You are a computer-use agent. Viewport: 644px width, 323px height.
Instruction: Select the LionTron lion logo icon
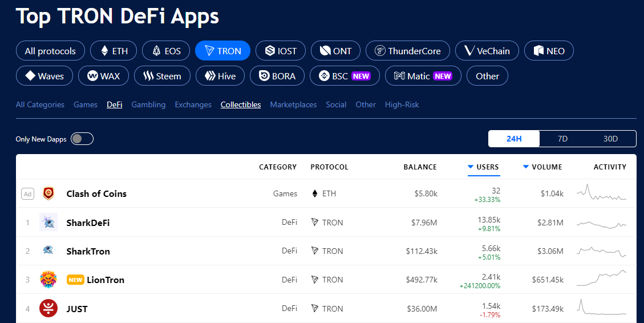click(x=48, y=280)
